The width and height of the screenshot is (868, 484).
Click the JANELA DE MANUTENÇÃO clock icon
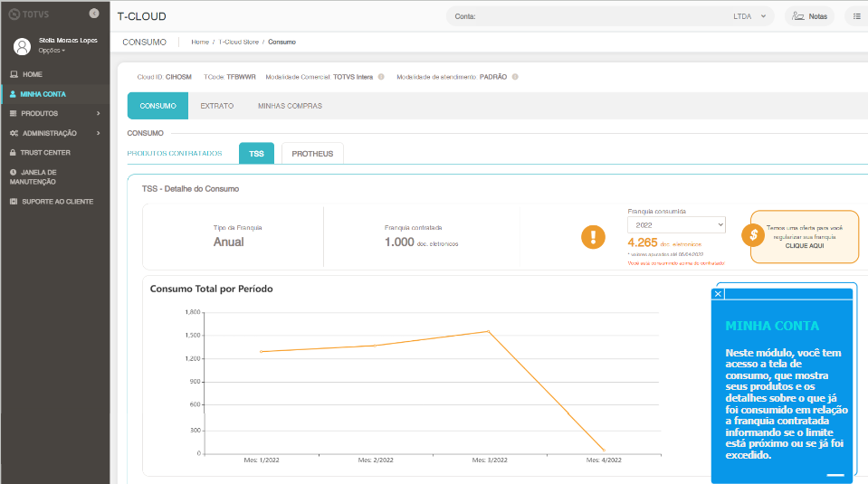[13, 172]
